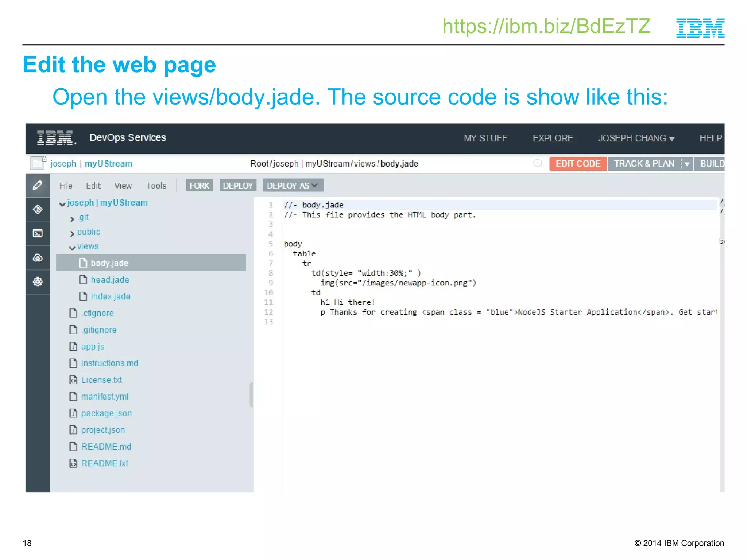
Task: Click the myUStream project link in header
Action: (x=109, y=164)
